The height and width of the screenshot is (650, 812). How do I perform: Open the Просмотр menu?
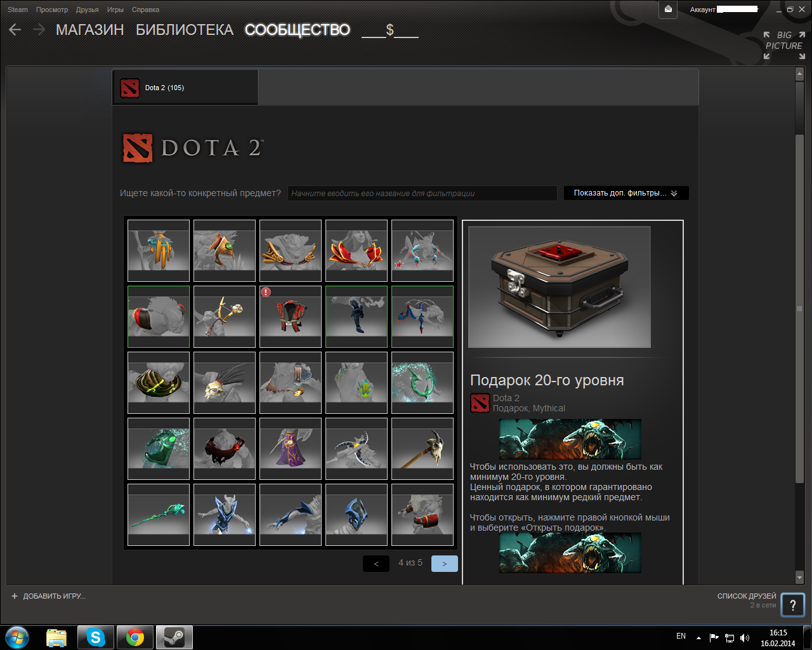[x=52, y=10]
